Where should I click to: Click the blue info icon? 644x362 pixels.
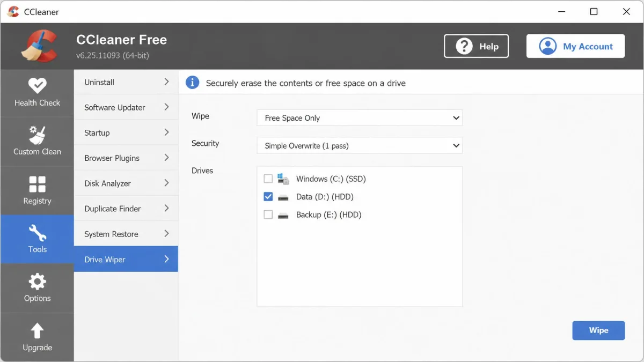(193, 83)
